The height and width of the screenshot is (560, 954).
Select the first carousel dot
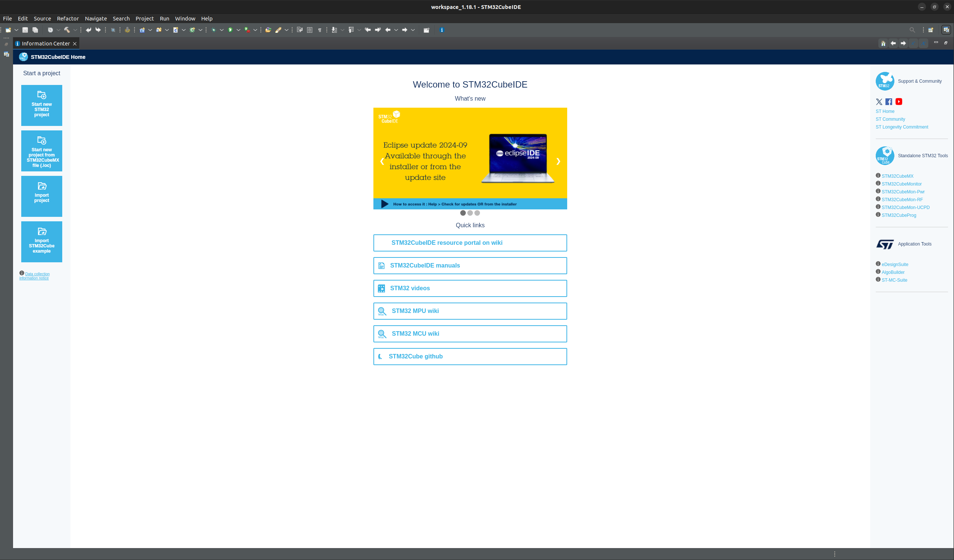pyautogui.click(x=462, y=213)
